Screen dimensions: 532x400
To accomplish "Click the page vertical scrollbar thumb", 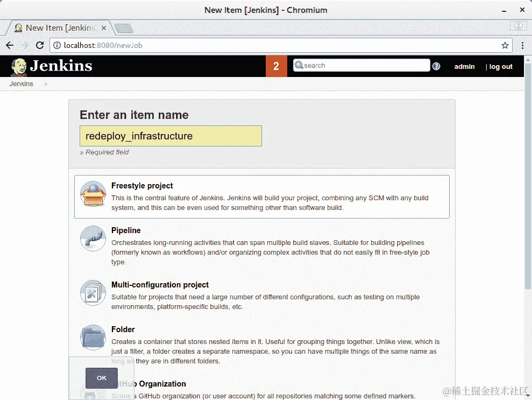I will pyautogui.click(x=528, y=176).
